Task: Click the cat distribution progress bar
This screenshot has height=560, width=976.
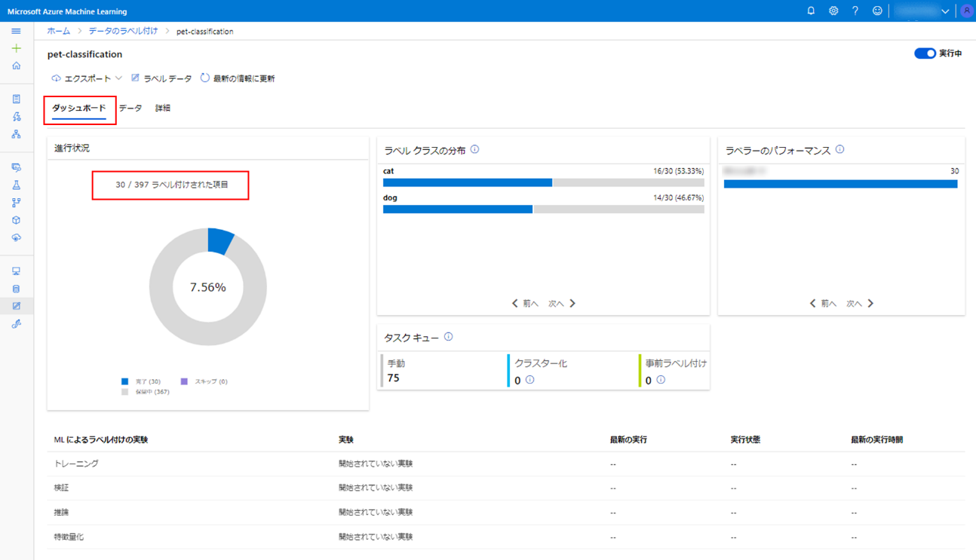Action: [x=544, y=182]
